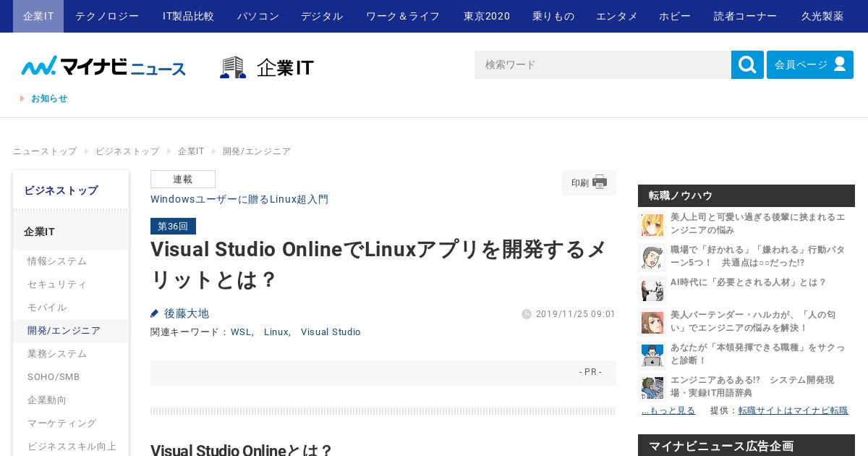Click the 連載 label box

coord(183,179)
